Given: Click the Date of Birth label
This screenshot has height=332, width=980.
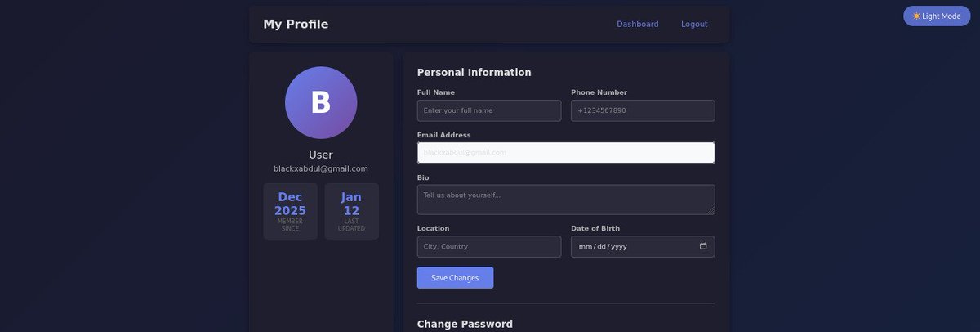Looking at the screenshot, I should [595, 228].
